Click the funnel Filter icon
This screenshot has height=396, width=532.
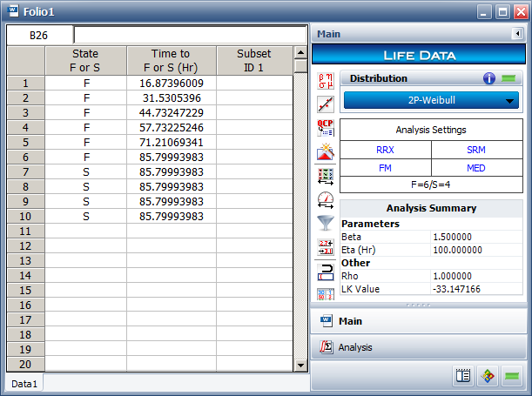pyautogui.click(x=326, y=223)
